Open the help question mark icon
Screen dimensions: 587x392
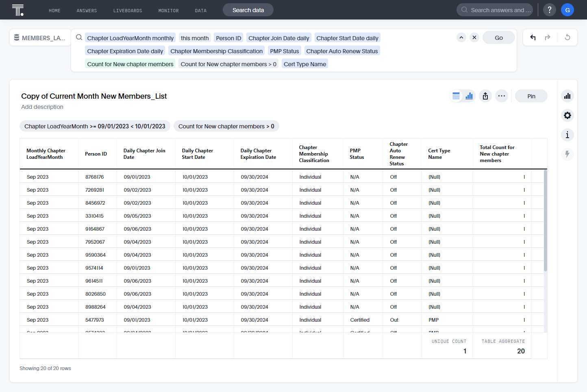pos(550,10)
